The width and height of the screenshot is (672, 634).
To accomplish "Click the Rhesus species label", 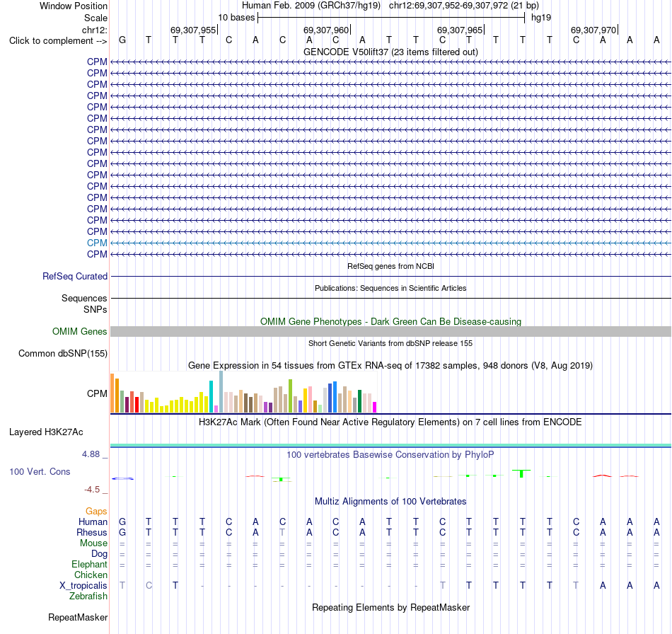I will 92,532.
